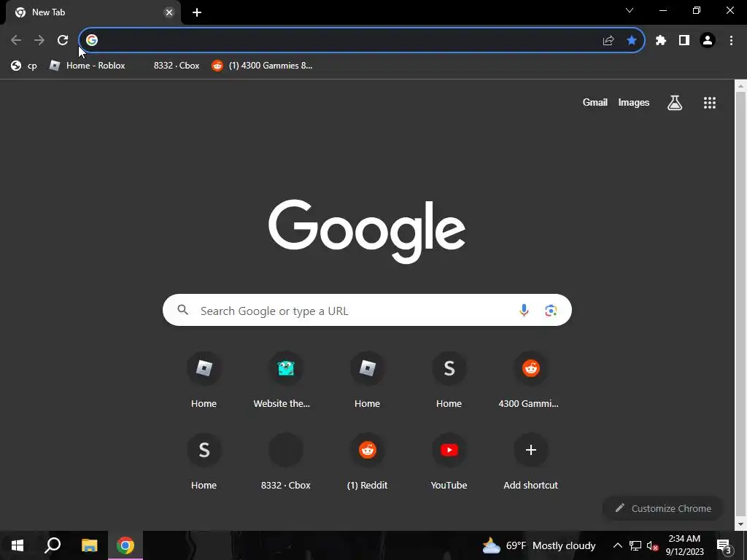This screenshot has height=560, width=747.
Task: Open a new tab with plus button
Action: coord(197,12)
